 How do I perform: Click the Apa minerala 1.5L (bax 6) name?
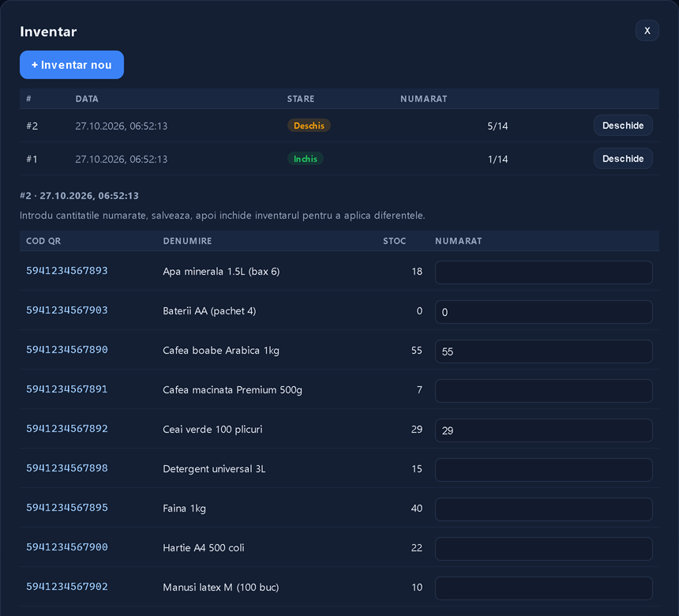click(x=221, y=272)
